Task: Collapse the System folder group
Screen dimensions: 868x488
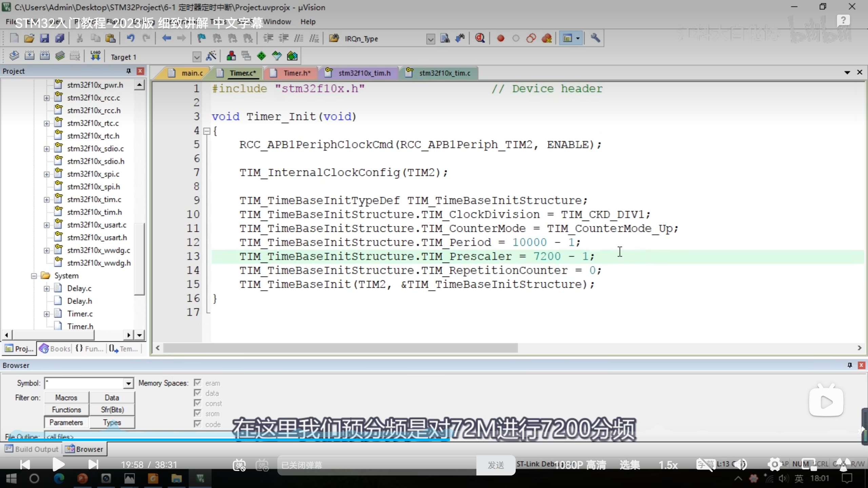Action: (x=34, y=276)
